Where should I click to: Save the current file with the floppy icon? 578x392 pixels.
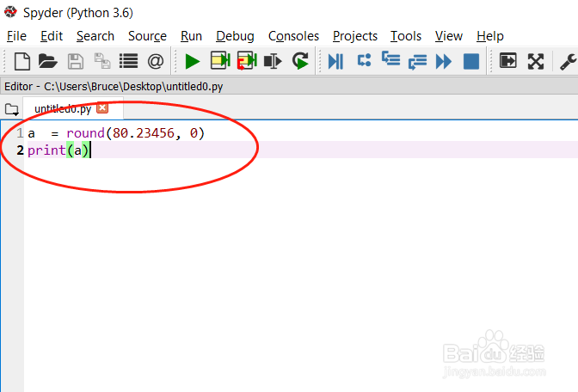[76, 61]
